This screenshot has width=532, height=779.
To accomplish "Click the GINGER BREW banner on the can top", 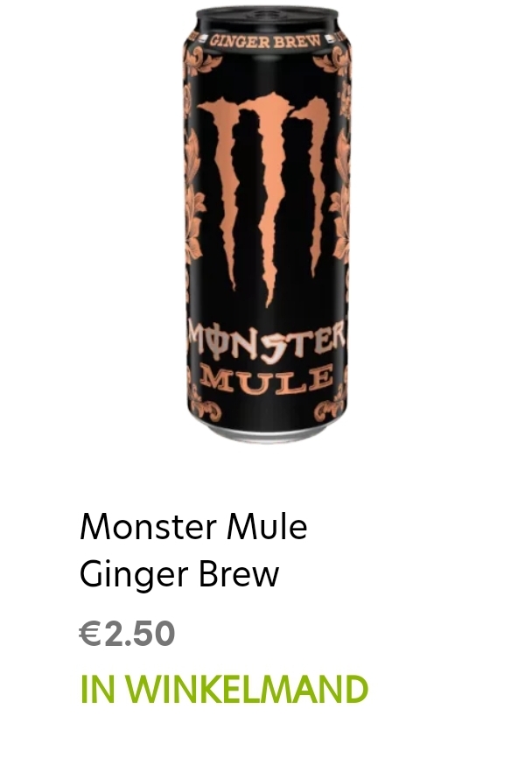I will tap(265, 41).
